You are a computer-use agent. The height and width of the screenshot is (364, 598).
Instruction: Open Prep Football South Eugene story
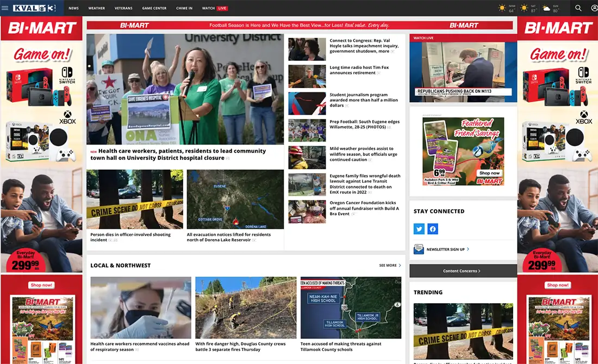pyautogui.click(x=365, y=124)
